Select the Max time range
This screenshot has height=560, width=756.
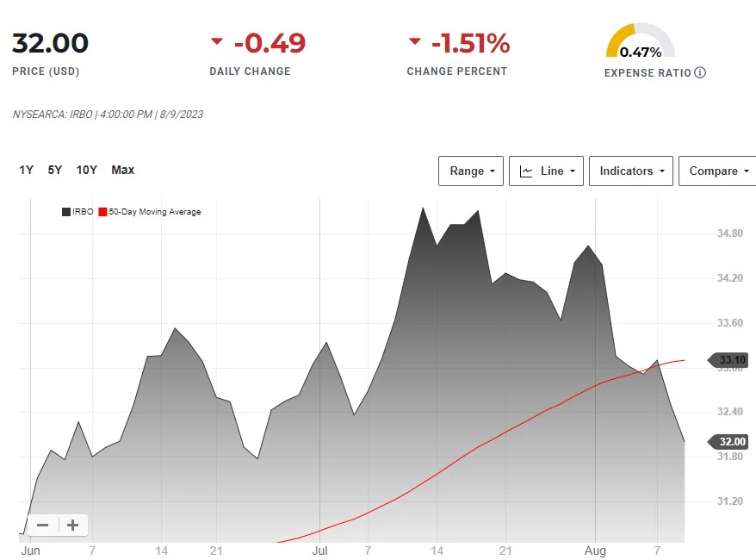click(123, 170)
